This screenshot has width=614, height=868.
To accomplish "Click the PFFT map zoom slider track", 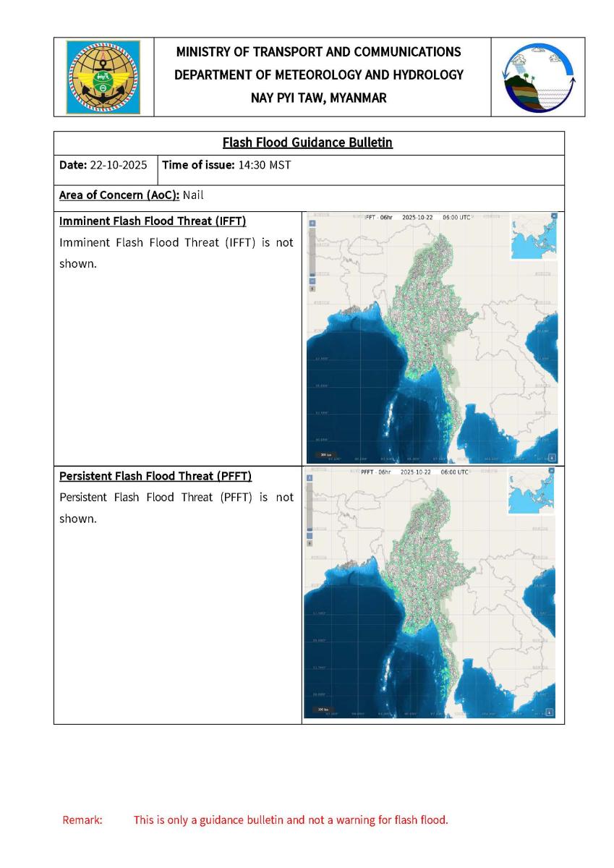I will click(x=310, y=506).
